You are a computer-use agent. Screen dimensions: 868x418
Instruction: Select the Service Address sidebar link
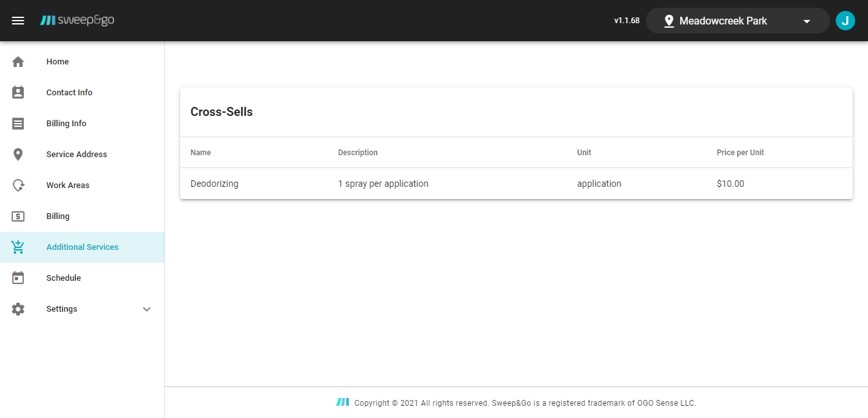coord(77,155)
